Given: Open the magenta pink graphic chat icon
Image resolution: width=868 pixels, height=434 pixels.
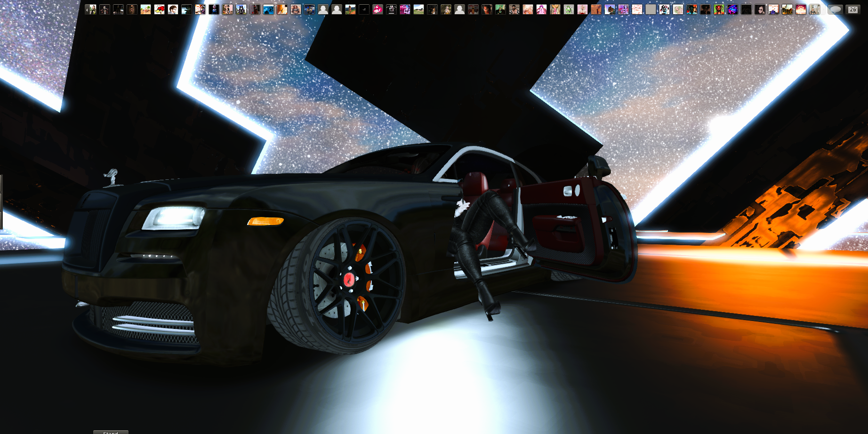Looking at the screenshot, I should (x=405, y=9).
